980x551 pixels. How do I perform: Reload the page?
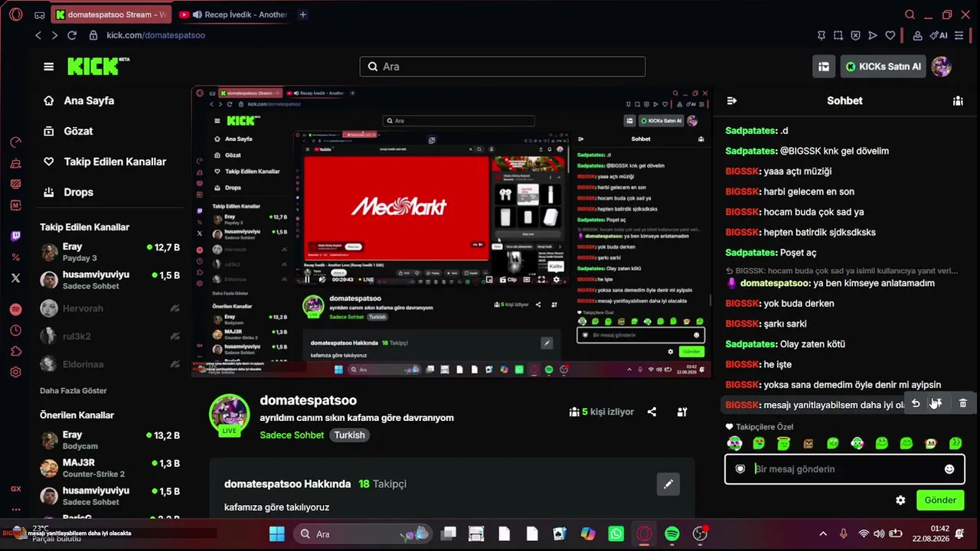tap(72, 35)
